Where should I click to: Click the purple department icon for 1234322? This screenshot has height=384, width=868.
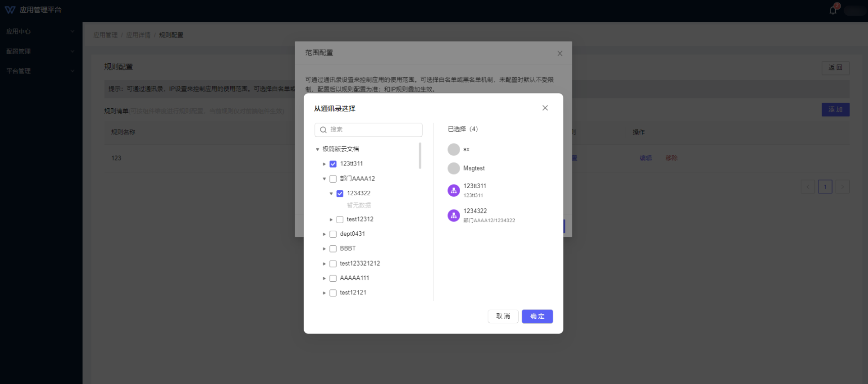click(x=453, y=216)
